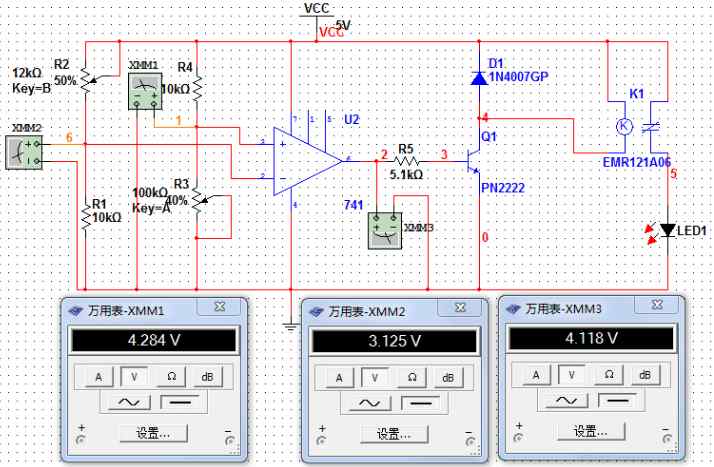The height and width of the screenshot is (467, 714).
Task: Set XMM2 to DC signal mode
Action: pyautogui.click(x=421, y=403)
